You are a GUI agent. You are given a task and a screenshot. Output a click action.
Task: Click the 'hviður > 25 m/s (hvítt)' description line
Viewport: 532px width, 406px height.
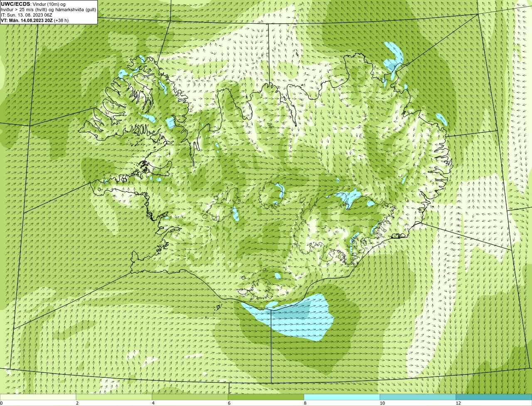pyautogui.click(x=49, y=9)
